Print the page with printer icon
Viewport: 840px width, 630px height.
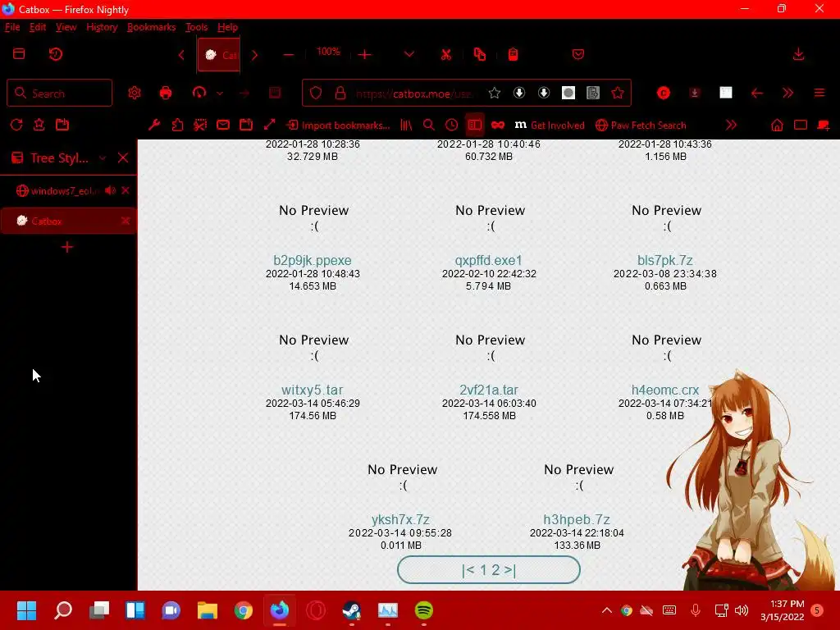click(x=166, y=94)
